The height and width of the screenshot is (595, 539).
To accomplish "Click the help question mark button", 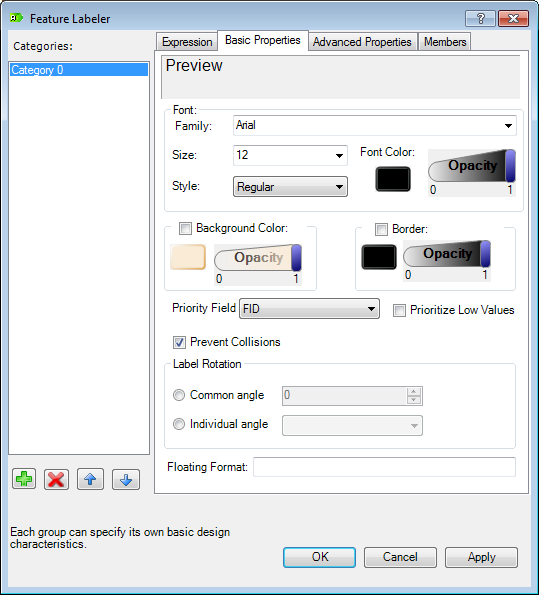I will pos(480,18).
